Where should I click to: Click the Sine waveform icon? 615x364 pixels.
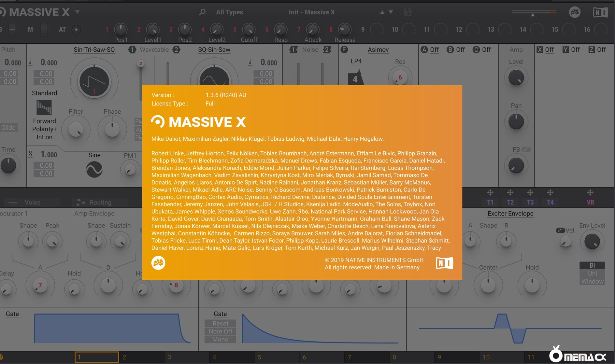point(94,170)
